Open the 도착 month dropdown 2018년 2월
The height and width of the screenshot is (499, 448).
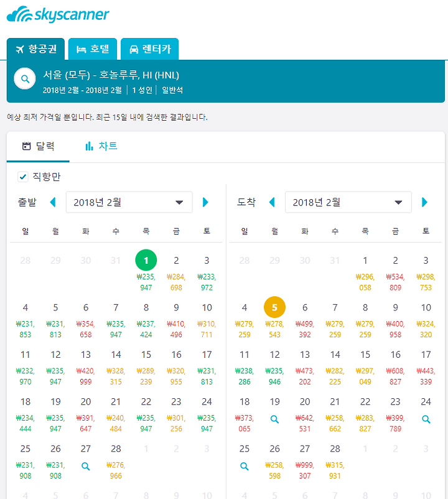click(x=348, y=202)
